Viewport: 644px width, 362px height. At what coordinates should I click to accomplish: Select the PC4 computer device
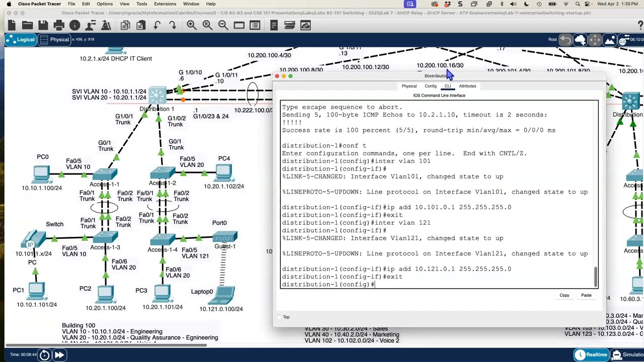[224, 173]
